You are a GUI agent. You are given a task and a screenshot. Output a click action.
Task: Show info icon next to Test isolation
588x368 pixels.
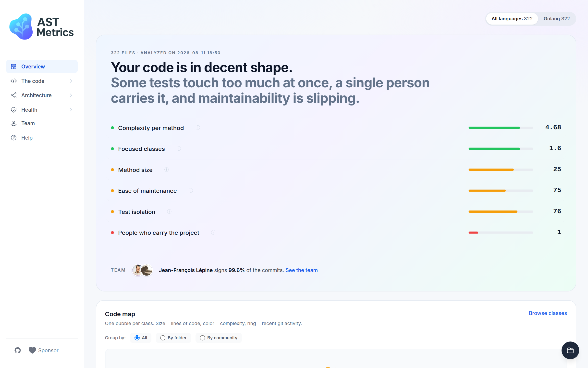pyautogui.click(x=169, y=211)
